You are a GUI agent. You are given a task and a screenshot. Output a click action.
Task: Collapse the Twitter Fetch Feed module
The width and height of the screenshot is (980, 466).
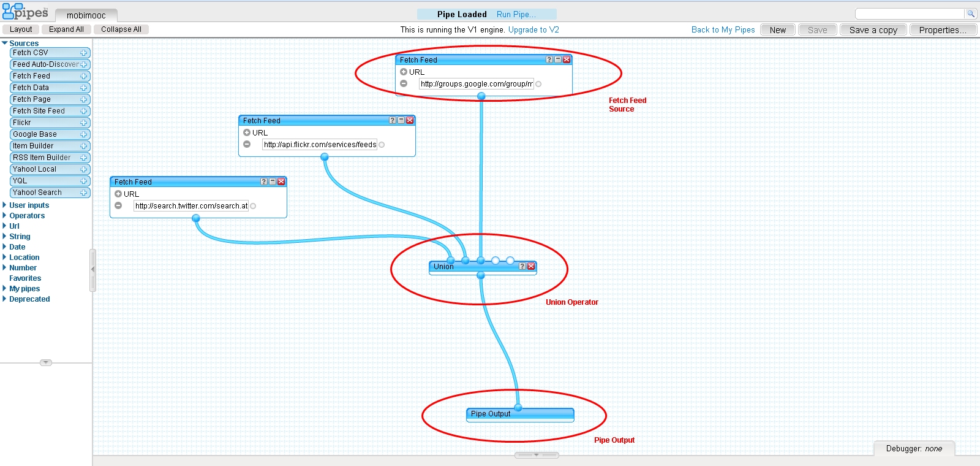click(273, 181)
